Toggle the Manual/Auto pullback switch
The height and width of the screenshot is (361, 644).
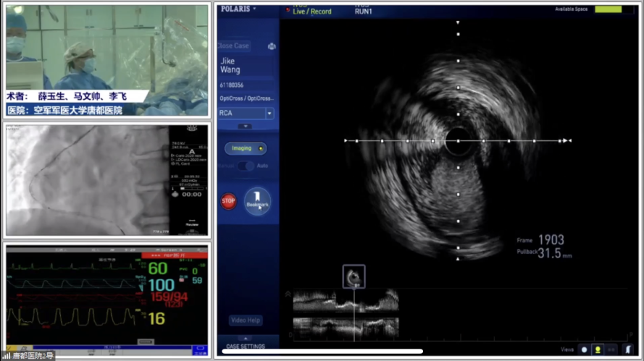pos(246,166)
